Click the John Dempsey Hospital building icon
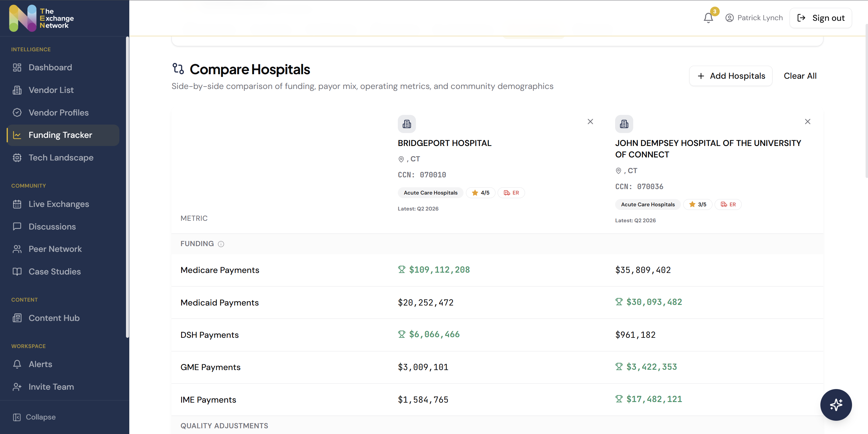The height and width of the screenshot is (434, 868). tap(624, 124)
